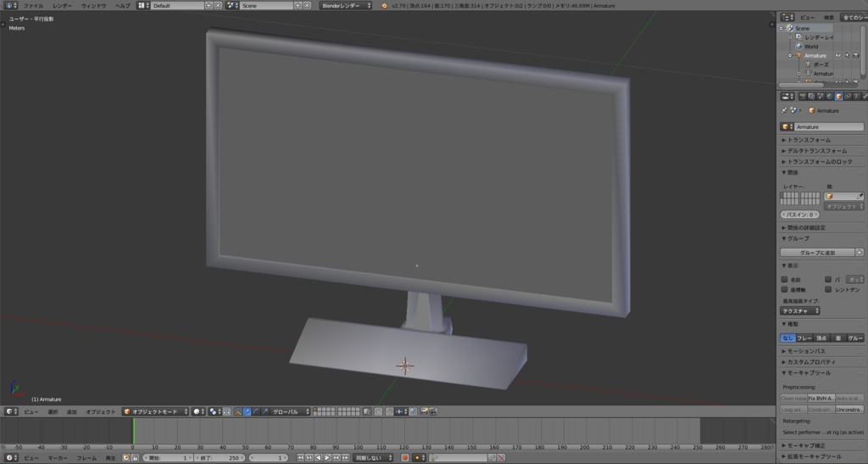
Task: Click the Fix BVH A... button
Action: pos(821,399)
